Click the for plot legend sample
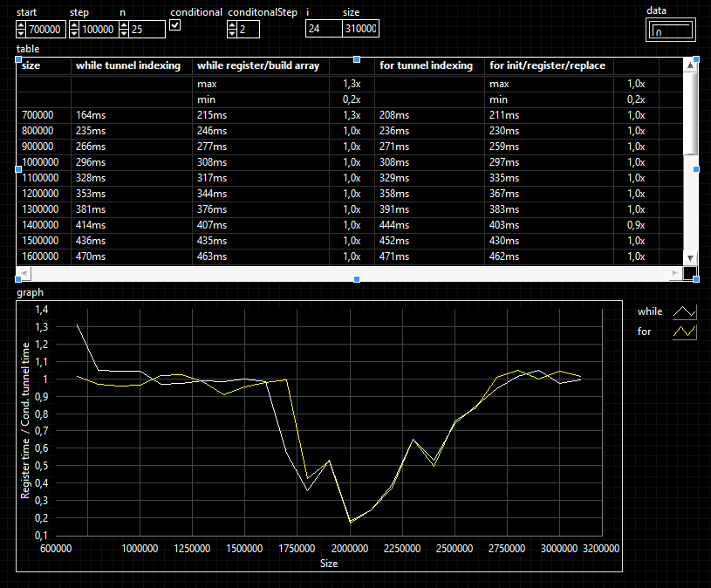The width and height of the screenshot is (711, 588). coord(685,332)
